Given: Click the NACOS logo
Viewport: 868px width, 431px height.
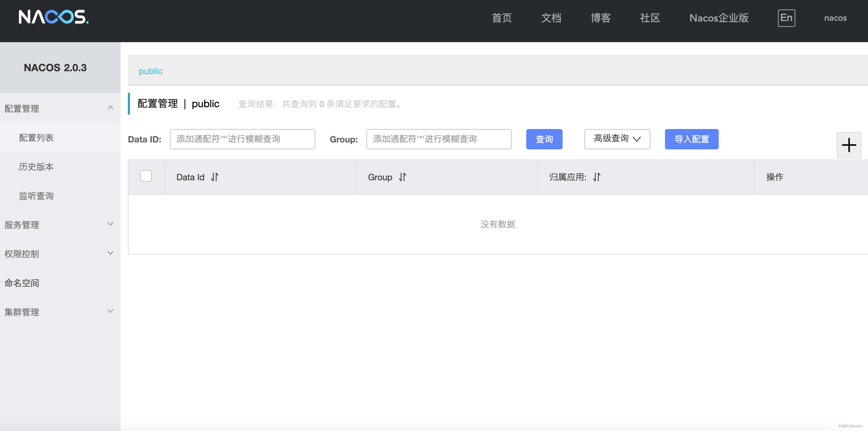Looking at the screenshot, I should click(53, 17).
